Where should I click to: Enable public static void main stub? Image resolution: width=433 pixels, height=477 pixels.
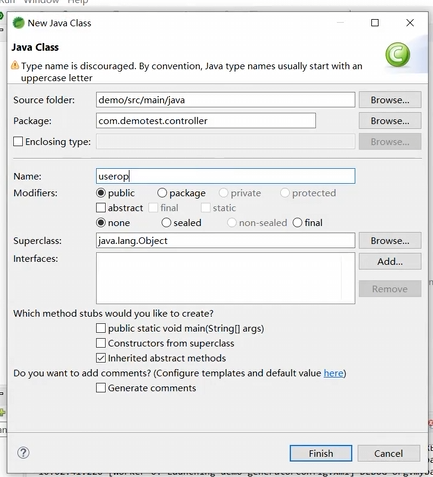click(x=101, y=328)
